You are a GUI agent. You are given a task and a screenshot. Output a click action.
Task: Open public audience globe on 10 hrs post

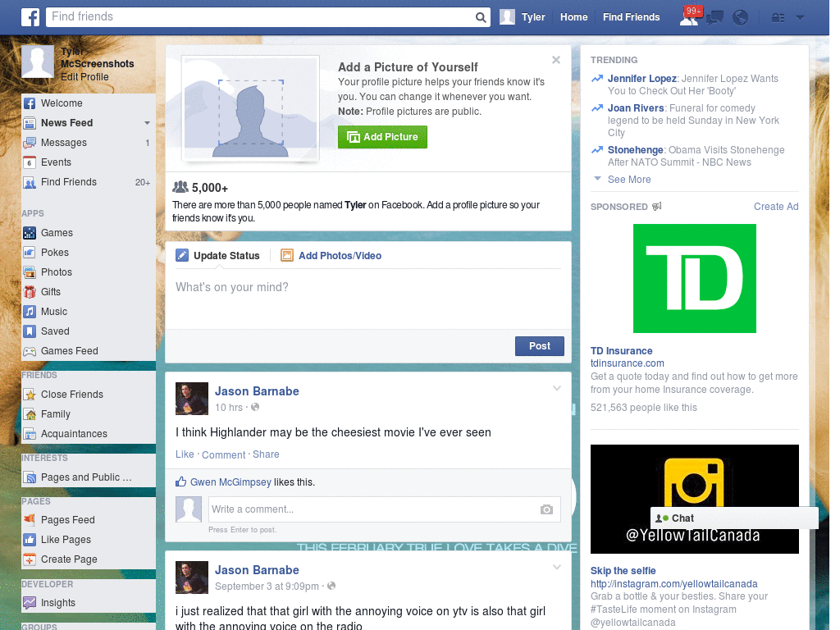255,407
